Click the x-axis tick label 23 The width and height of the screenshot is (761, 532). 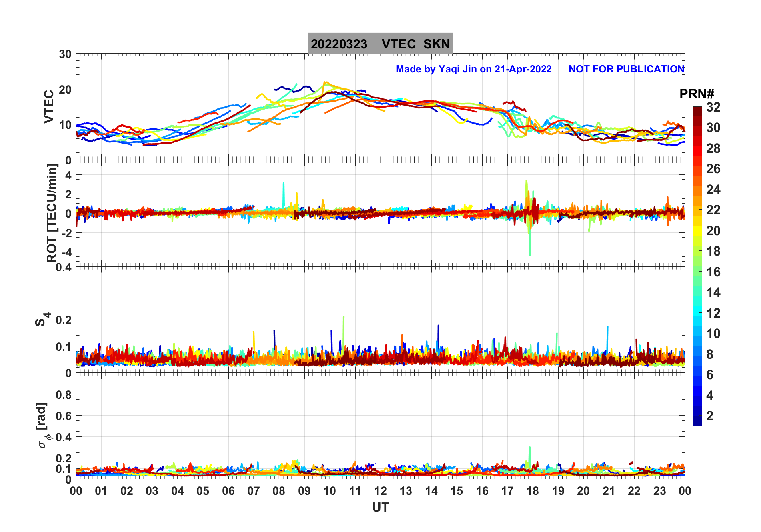pos(659,491)
